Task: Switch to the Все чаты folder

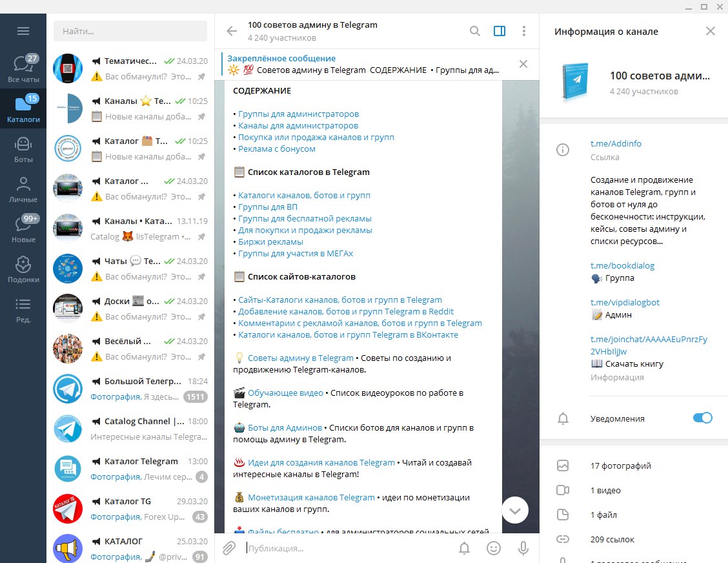Action: pyautogui.click(x=23, y=68)
